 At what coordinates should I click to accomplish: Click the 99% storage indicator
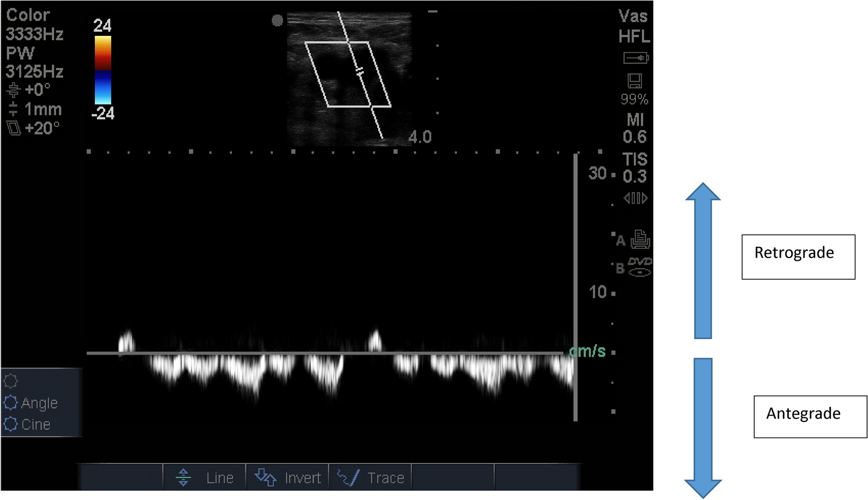(x=634, y=99)
